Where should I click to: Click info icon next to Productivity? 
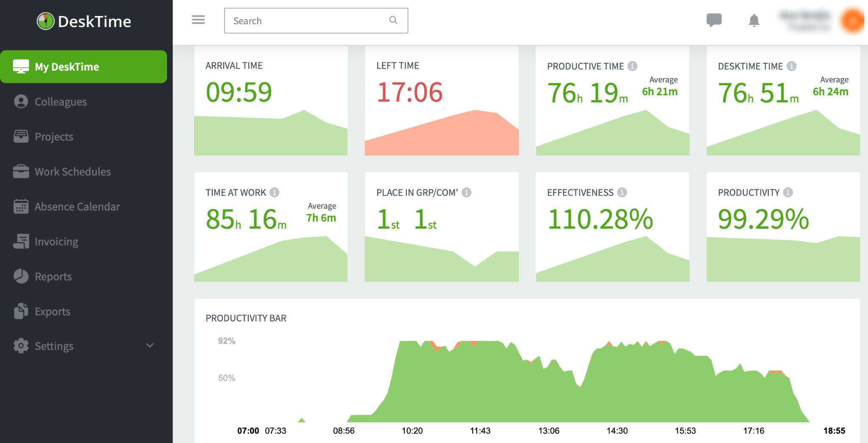[x=788, y=192]
